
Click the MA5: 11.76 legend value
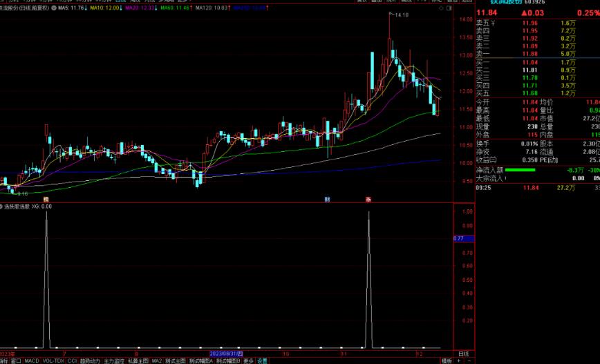click(73, 8)
